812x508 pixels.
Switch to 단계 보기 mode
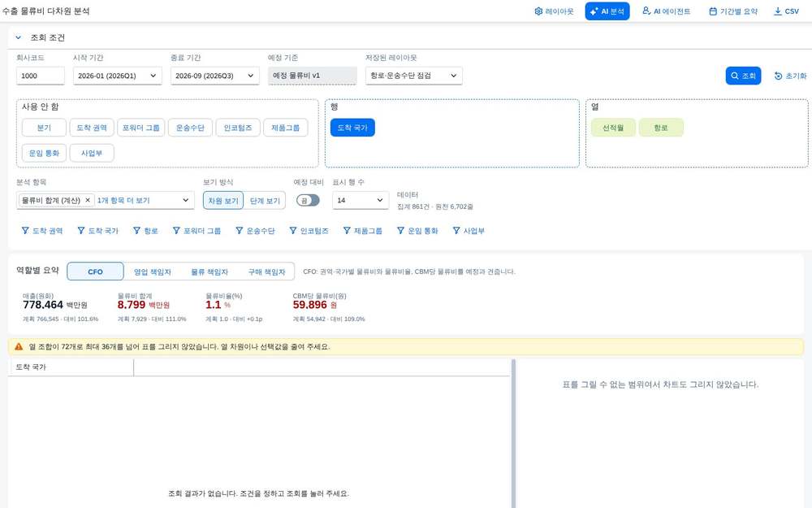pos(265,201)
